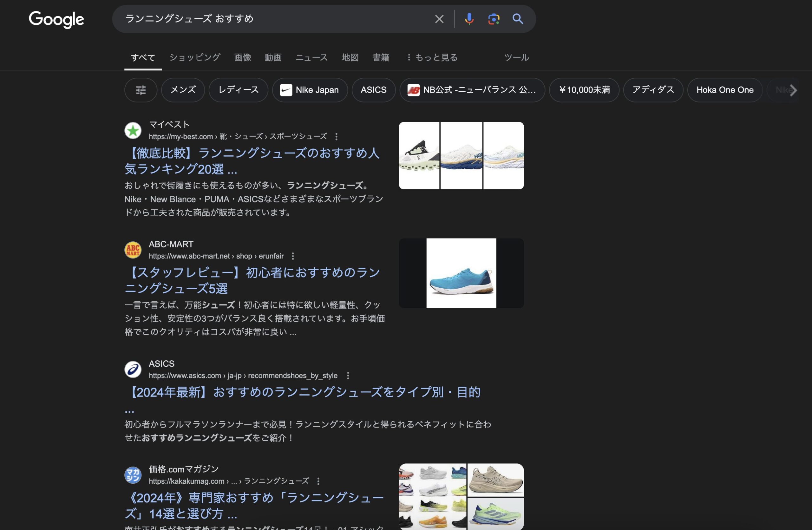The width and height of the screenshot is (812, 530).
Task: Apply the ¥10,000未満 price filter chip
Action: [584, 90]
